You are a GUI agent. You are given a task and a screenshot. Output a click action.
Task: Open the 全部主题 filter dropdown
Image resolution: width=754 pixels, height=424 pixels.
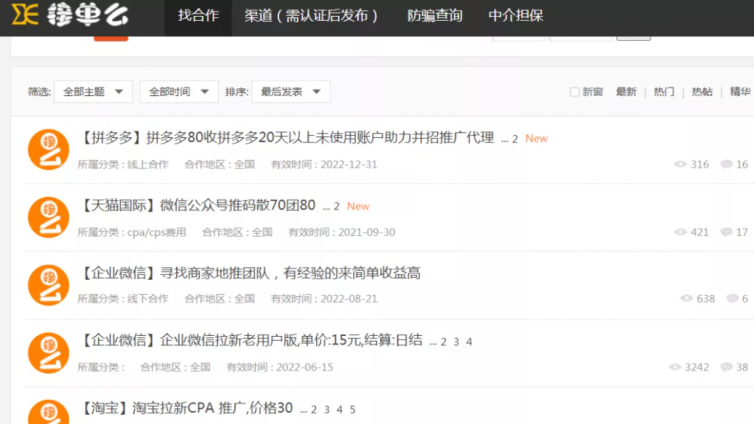click(93, 91)
